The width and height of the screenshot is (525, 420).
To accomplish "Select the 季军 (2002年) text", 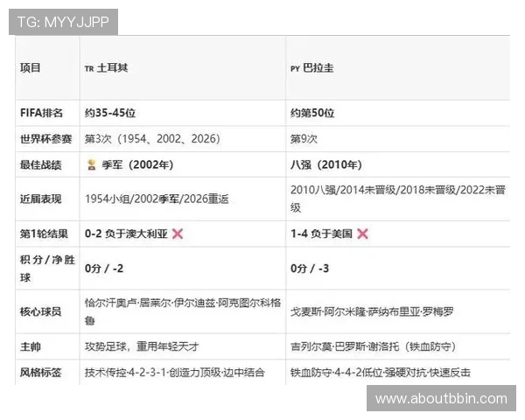I will tap(137, 164).
